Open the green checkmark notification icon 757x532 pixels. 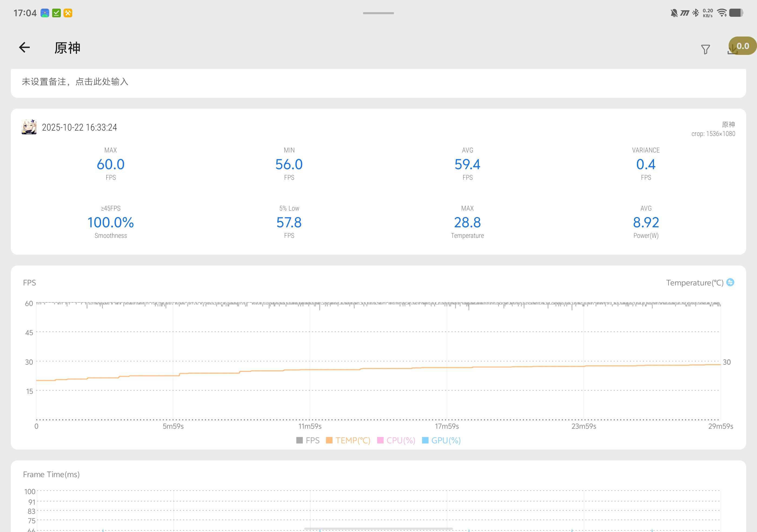(57, 13)
